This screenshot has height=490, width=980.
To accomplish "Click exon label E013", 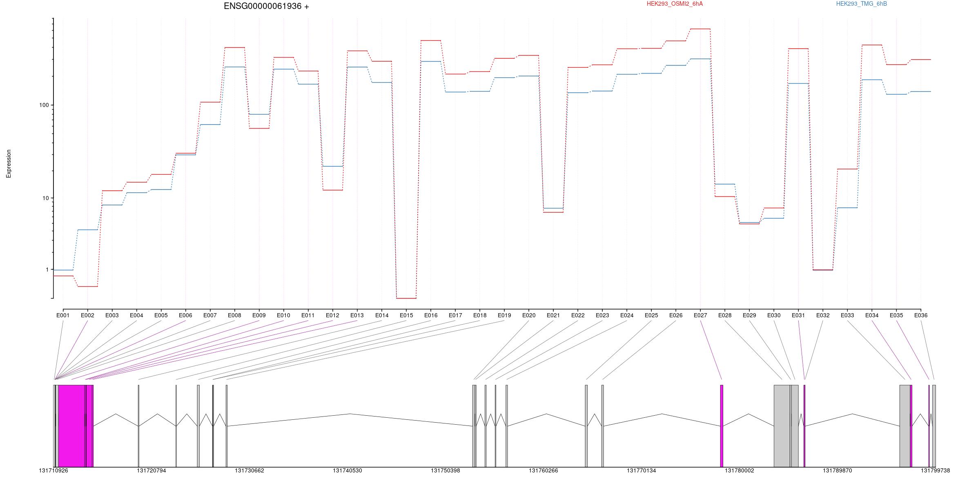I will [357, 315].
